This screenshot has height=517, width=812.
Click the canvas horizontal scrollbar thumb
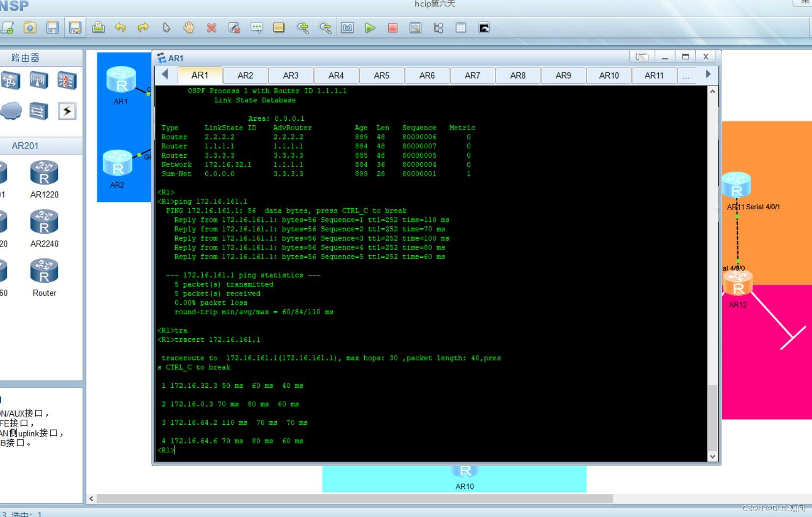[354, 499]
